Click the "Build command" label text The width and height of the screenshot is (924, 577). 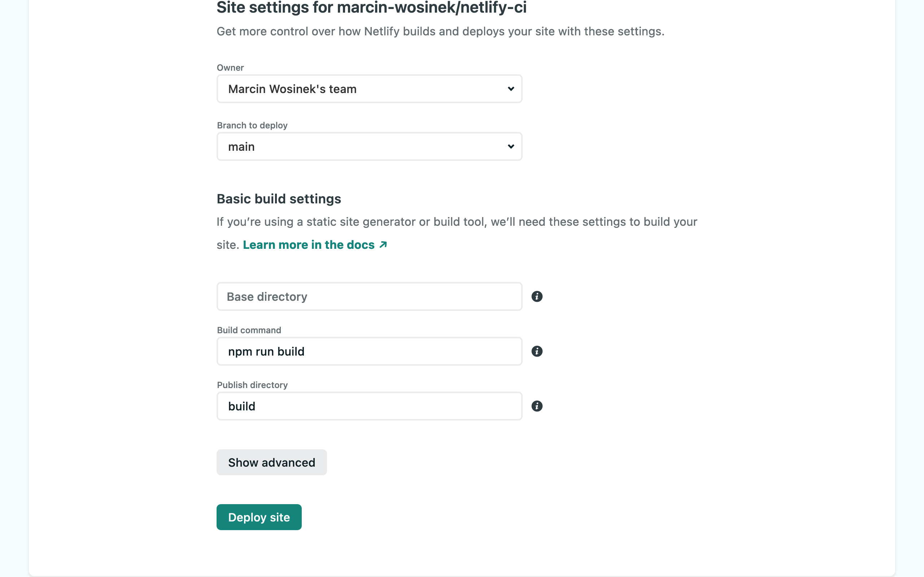249,330
